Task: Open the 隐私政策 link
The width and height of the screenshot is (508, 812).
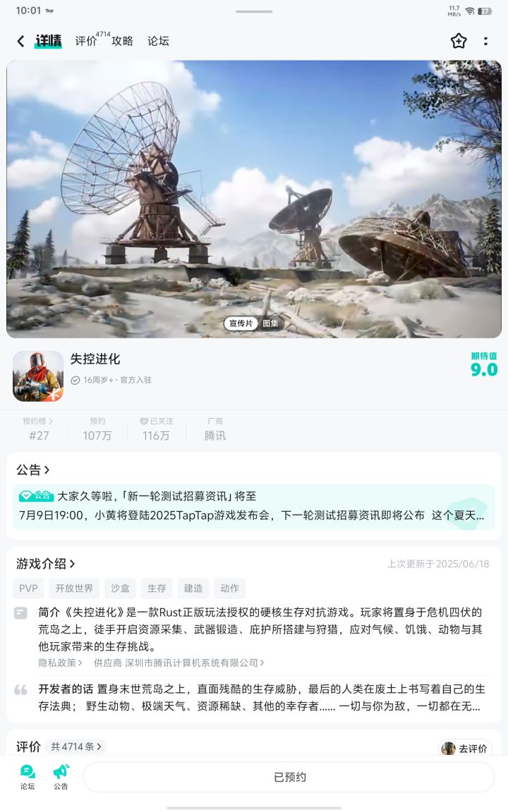Action: (x=60, y=663)
